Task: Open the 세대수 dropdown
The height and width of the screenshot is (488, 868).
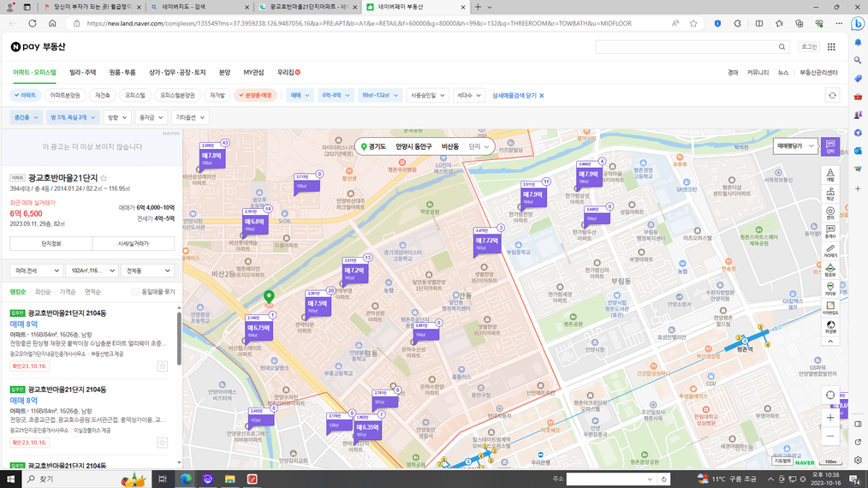Action: tap(468, 95)
